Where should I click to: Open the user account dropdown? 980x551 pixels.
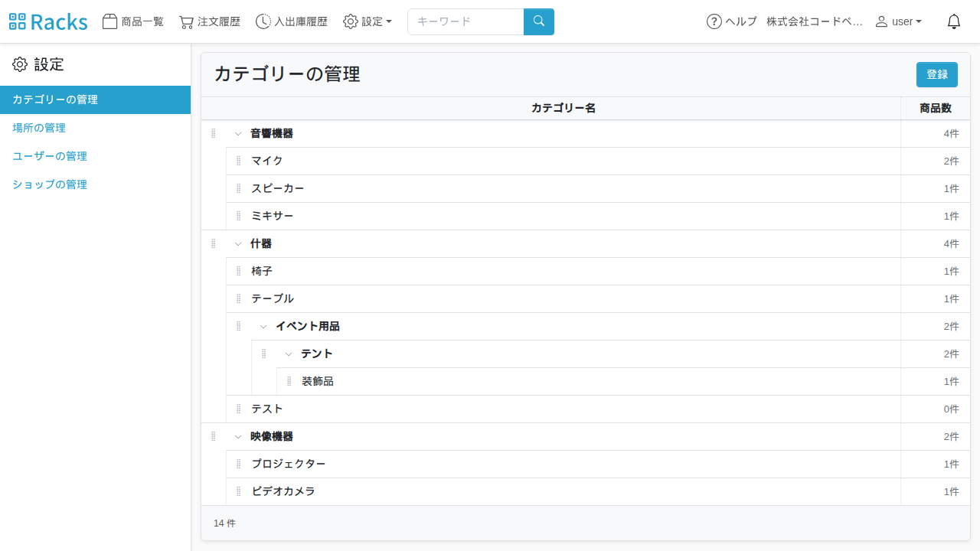899,21
